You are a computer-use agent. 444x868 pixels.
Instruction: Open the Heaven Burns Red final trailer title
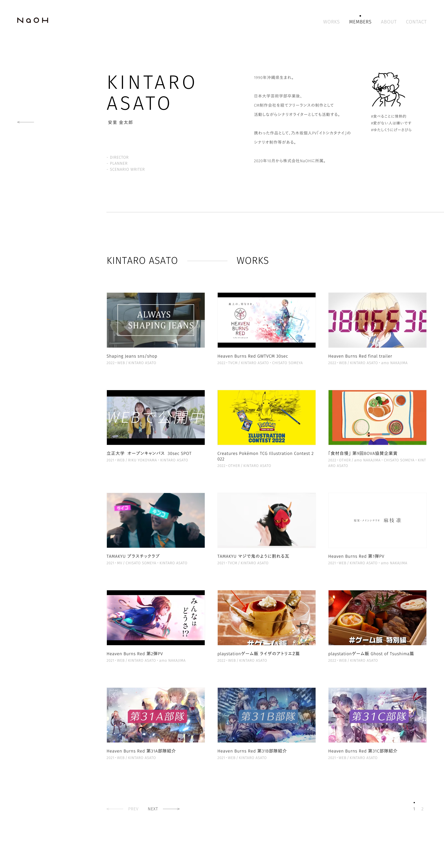(360, 356)
